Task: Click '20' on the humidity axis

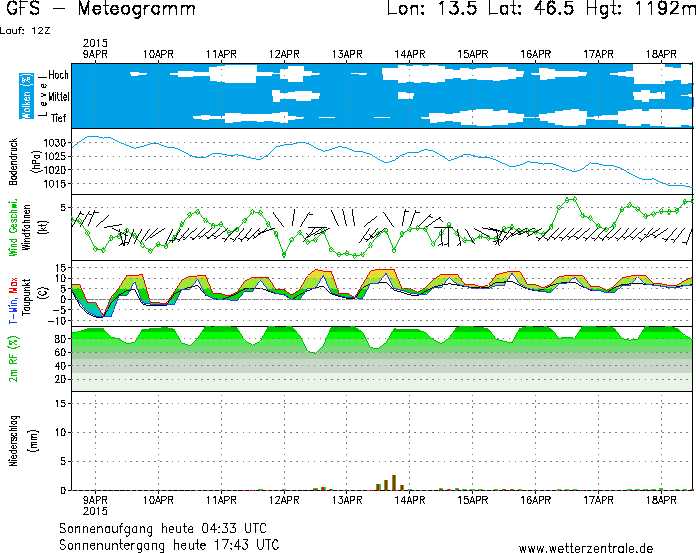Action: click(x=60, y=379)
